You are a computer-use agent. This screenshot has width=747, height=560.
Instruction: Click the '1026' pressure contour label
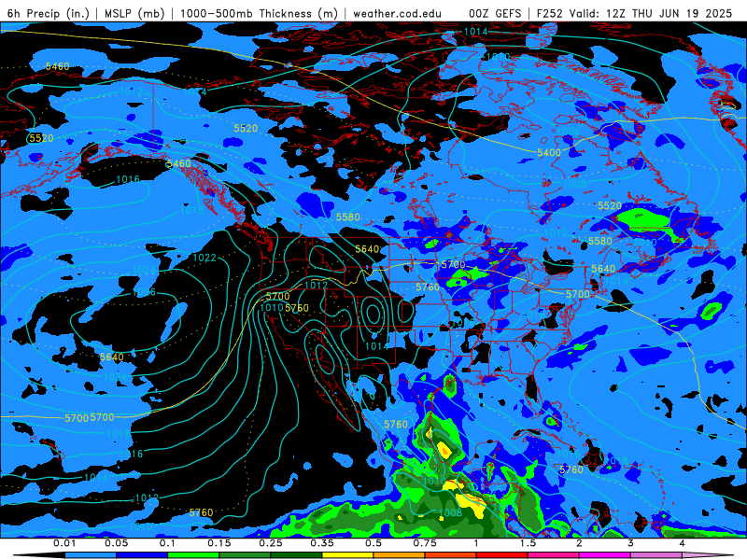[x=145, y=292]
